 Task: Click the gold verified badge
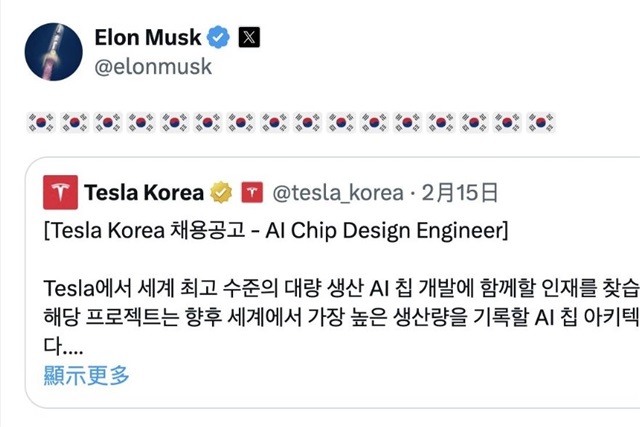click(221, 192)
